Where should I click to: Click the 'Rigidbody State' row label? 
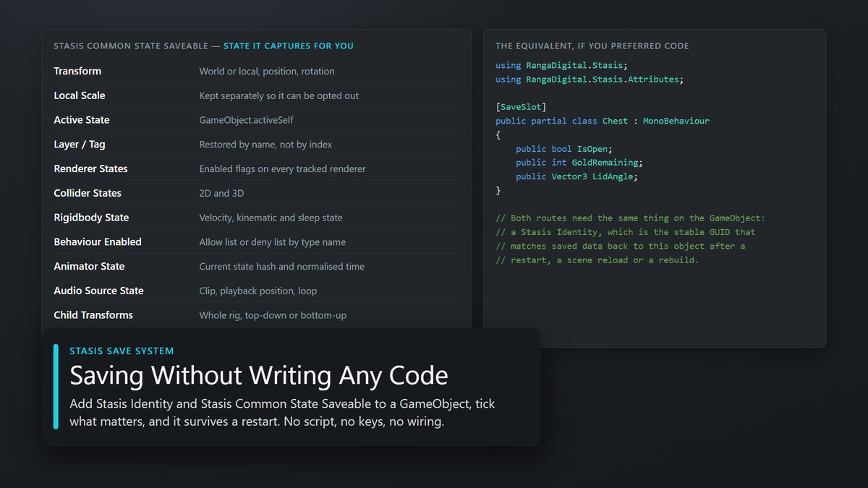(91, 218)
